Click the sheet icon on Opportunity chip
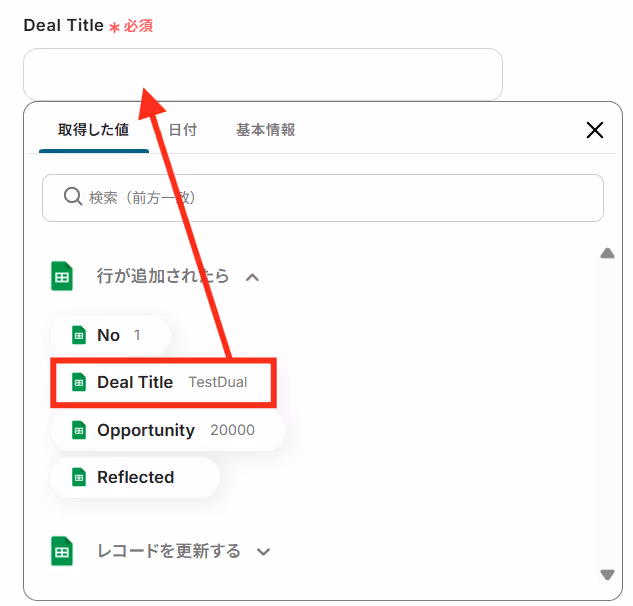Viewport: 633px width, 606px height. coord(79,430)
